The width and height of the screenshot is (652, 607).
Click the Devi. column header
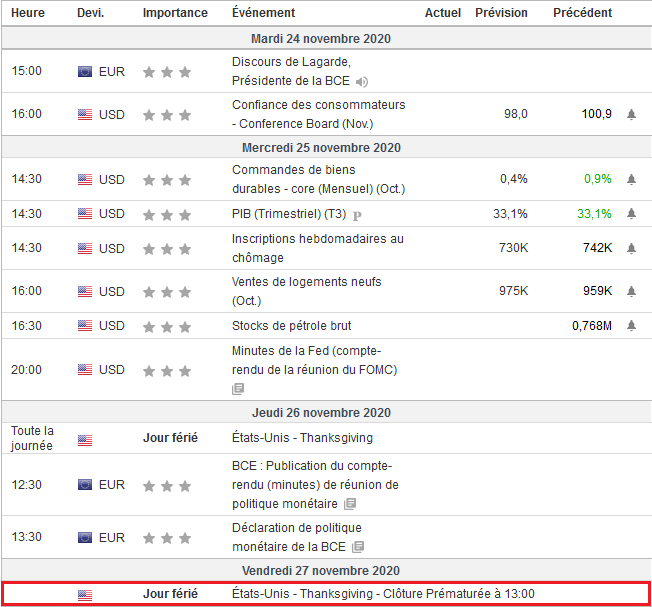coord(91,13)
